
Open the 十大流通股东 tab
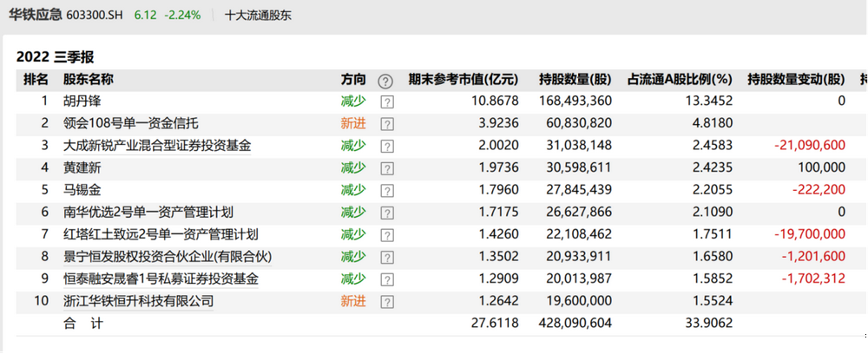click(258, 16)
